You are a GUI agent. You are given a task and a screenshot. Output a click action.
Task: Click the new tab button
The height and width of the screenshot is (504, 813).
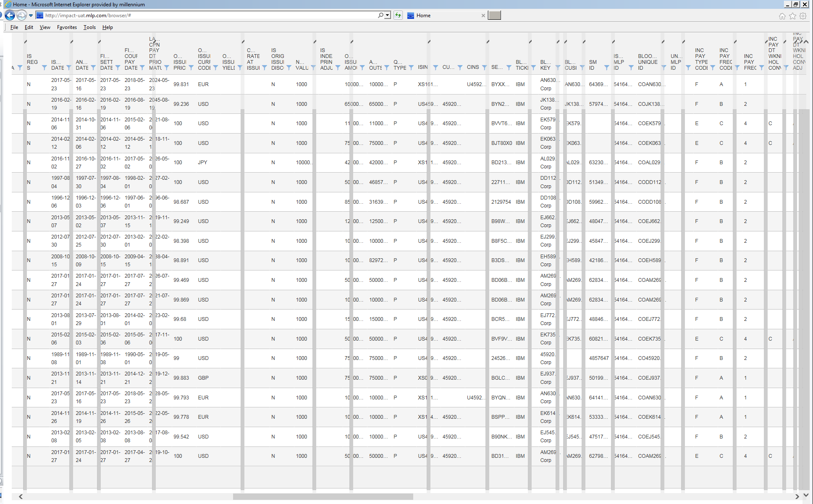click(x=495, y=16)
